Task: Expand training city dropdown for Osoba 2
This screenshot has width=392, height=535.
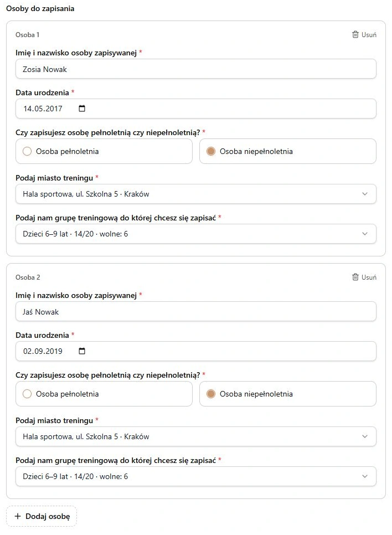Action: 196,436
